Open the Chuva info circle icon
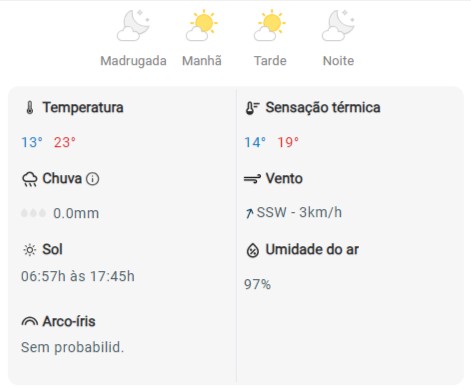Viewport: 471px width, 391px height. [93, 179]
